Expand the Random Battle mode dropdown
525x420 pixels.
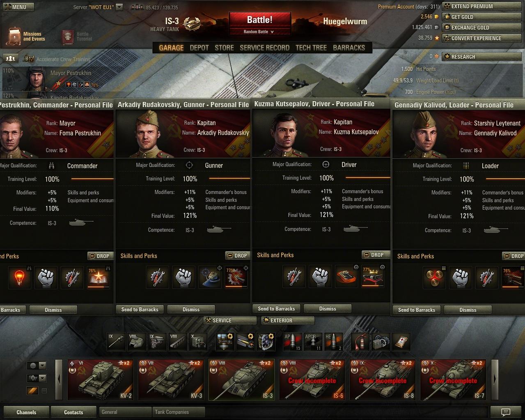(x=259, y=32)
